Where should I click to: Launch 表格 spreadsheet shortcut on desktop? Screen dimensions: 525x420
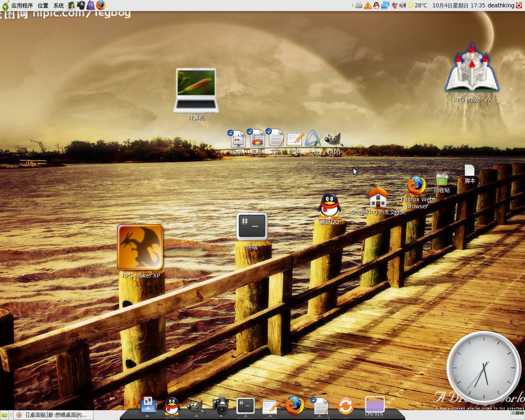[257, 138]
